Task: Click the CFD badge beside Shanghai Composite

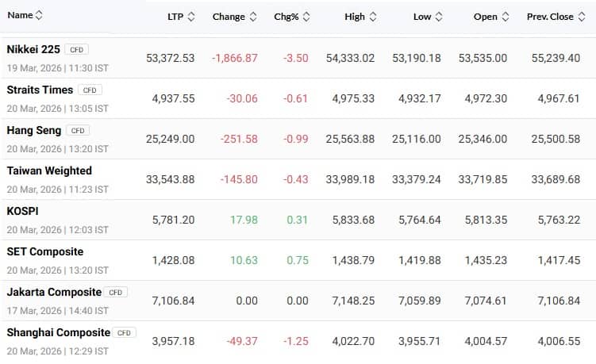Action: (124, 332)
